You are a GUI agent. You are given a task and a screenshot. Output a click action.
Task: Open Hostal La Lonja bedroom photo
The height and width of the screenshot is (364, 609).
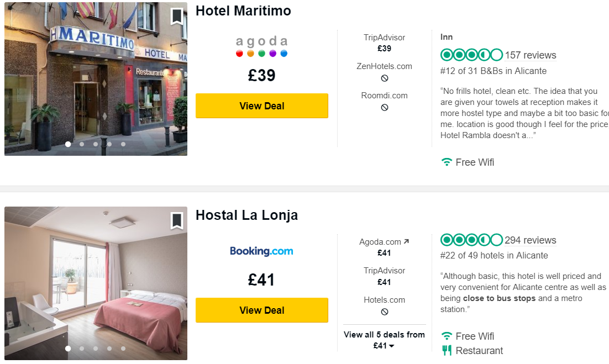point(96,283)
